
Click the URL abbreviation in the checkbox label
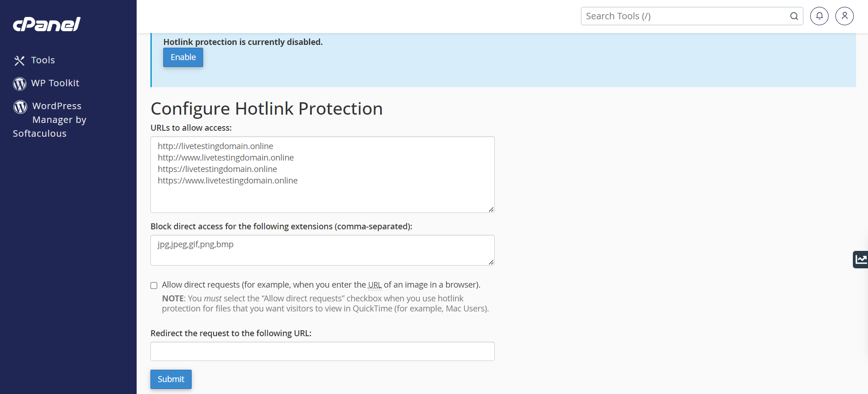click(x=375, y=285)
